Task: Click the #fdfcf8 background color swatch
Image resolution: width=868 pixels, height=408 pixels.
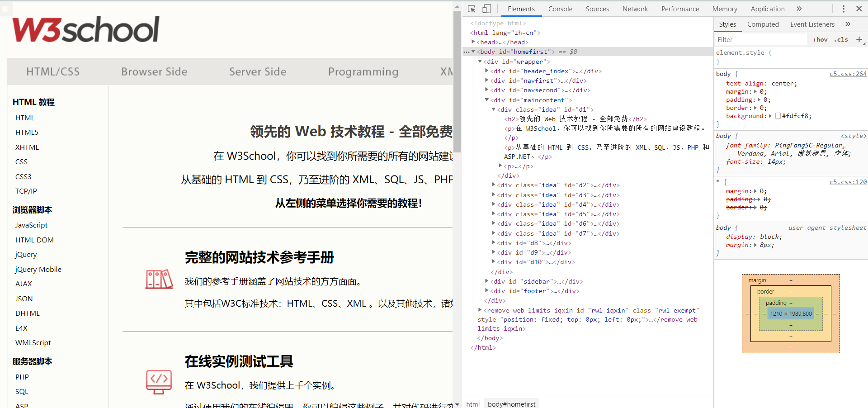Action: point(778,116)
